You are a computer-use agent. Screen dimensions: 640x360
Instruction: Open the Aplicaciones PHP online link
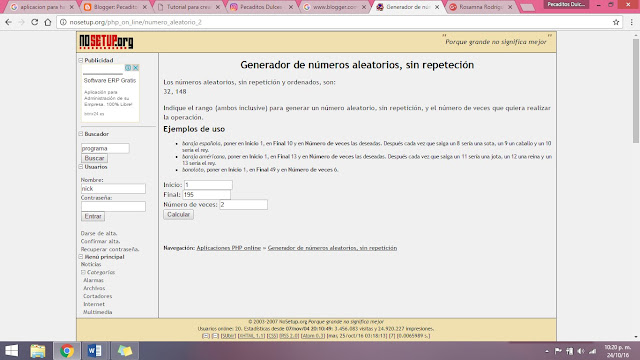pyautogui.click(x=229, y=248)
